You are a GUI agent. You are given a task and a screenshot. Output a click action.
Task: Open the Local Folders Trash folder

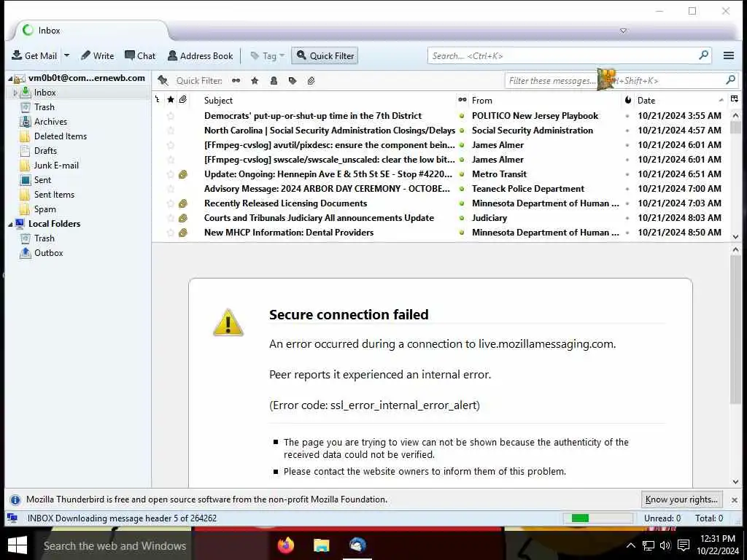[x=44, y=238]
